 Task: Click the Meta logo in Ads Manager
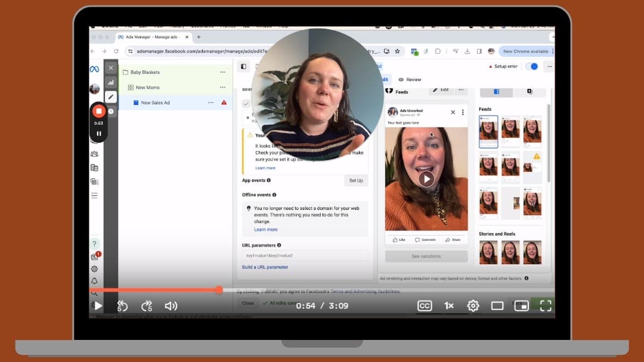[94, 69]
